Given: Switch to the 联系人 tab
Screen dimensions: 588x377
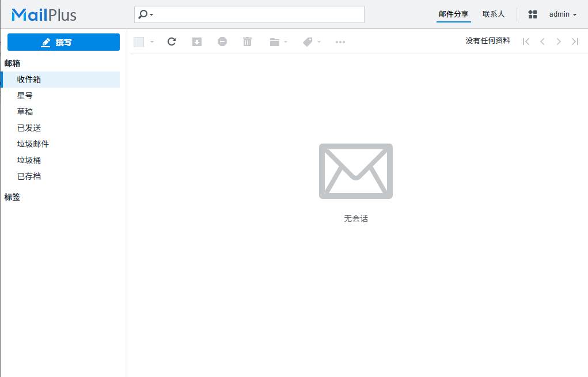Looking at the screenshot, I should point(494,14).
